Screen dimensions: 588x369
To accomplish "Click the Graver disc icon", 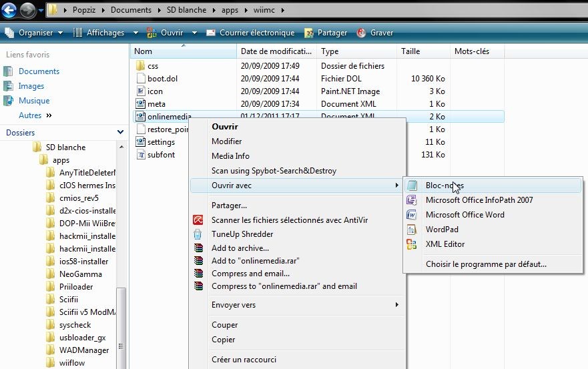I will click(361, 33).
